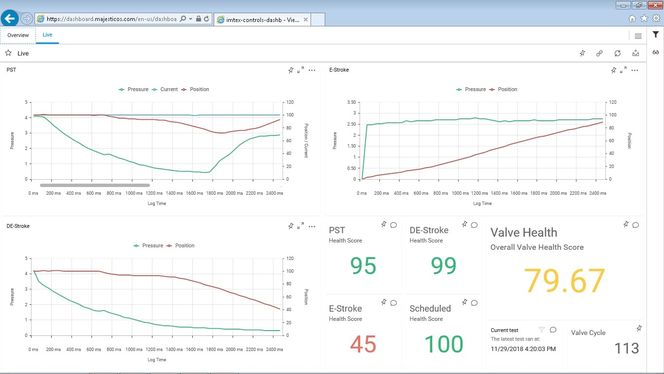
Task: Click the browser forward arrow
Action: pos(27,19)
